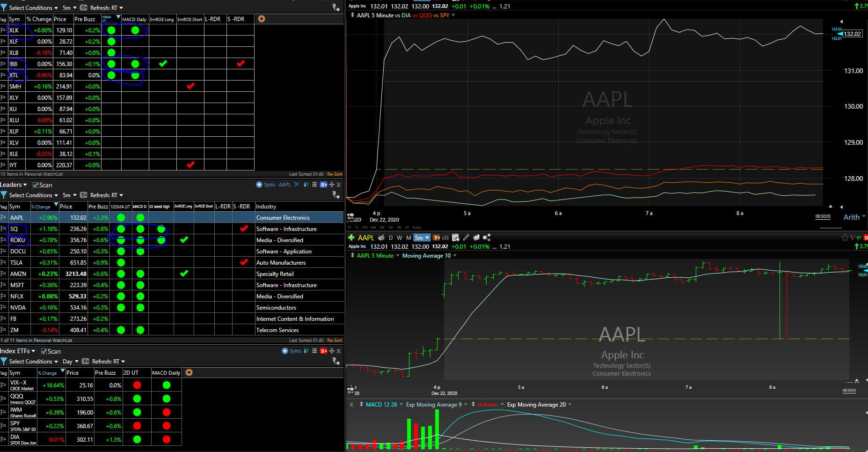
Task: Open the drawing tools pencil icon
Action: click(466, 237)
